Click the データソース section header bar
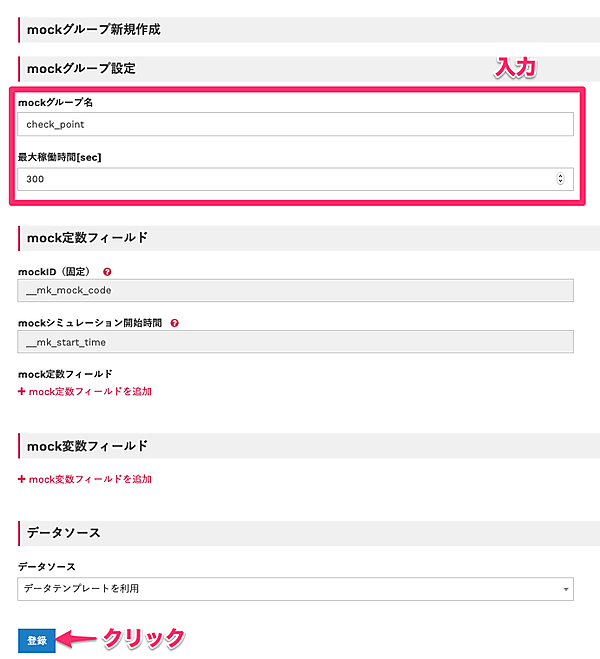Screen dimensions: 600x659 coord(65,533)
